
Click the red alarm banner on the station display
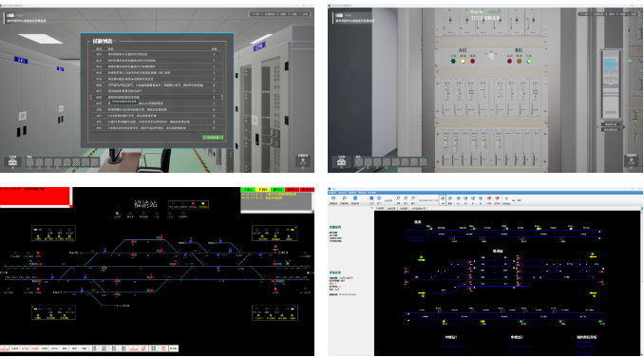coord(35,197)
